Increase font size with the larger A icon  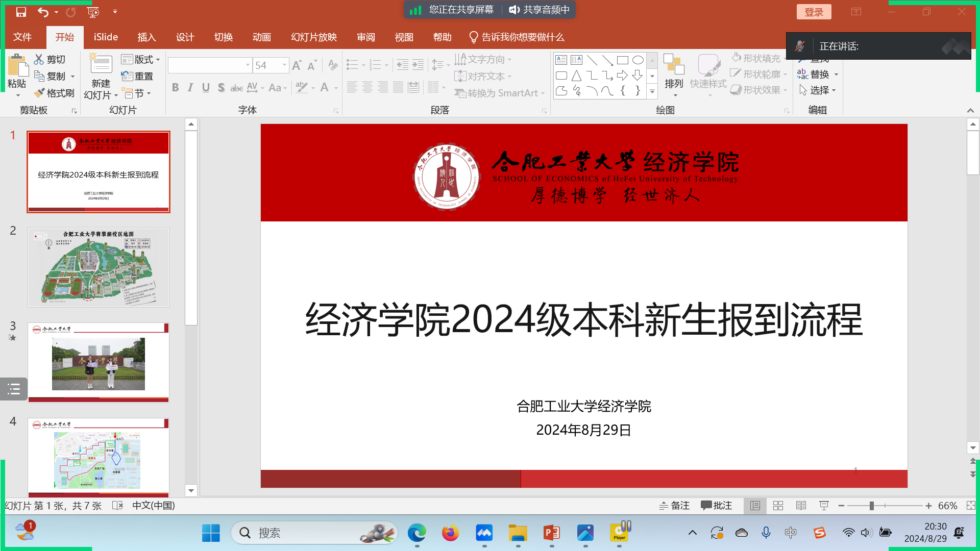[297, 65]
